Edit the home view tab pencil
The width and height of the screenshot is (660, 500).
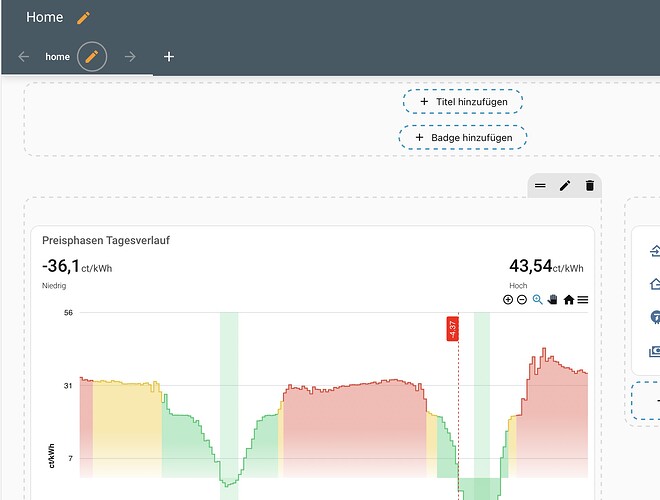click(92, 56)
